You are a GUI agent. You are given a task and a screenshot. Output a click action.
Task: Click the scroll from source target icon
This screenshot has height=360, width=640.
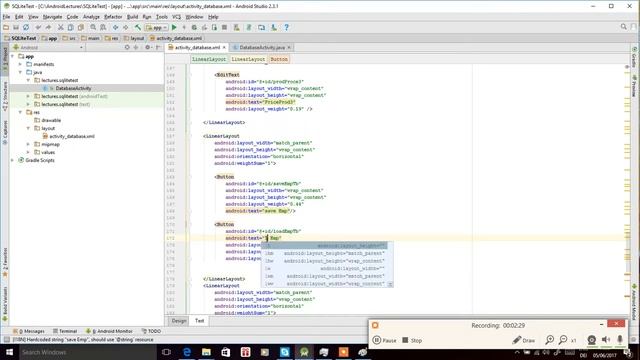[127, 47]
